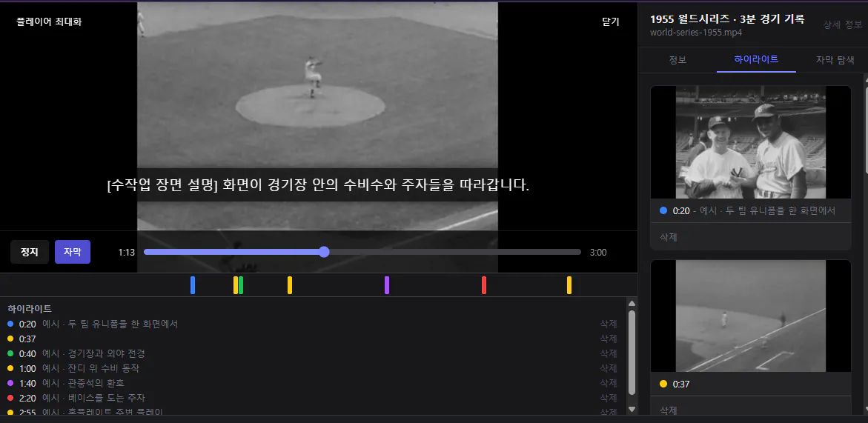868x423 pixels.
Task: Click the highlight list scroll-down arrow
Action: click(632, 409)
